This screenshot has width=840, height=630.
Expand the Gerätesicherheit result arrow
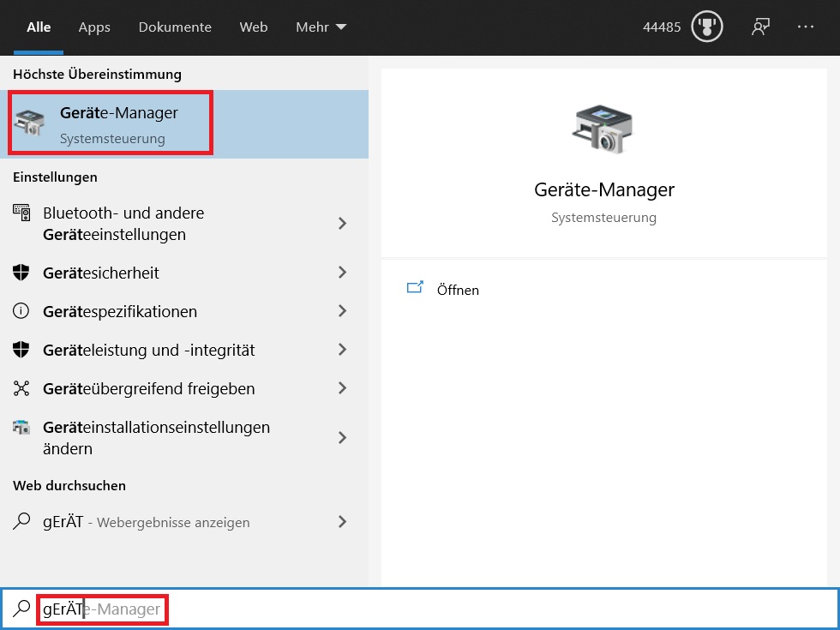(x=342, y=273)
